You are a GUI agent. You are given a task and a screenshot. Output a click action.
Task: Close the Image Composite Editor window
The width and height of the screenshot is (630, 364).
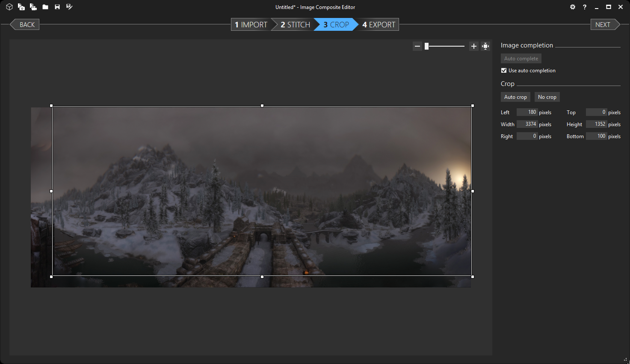tap(621, 7)
